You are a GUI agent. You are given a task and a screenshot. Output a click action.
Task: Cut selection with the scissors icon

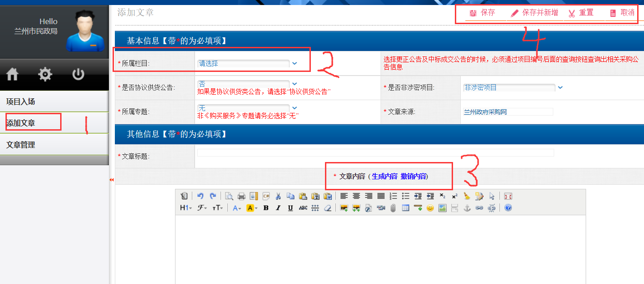point(278,196)
